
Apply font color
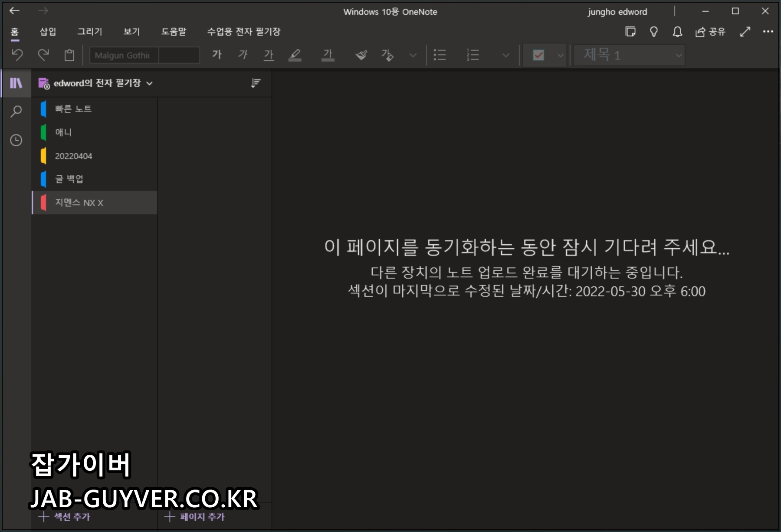click(328, 55)
